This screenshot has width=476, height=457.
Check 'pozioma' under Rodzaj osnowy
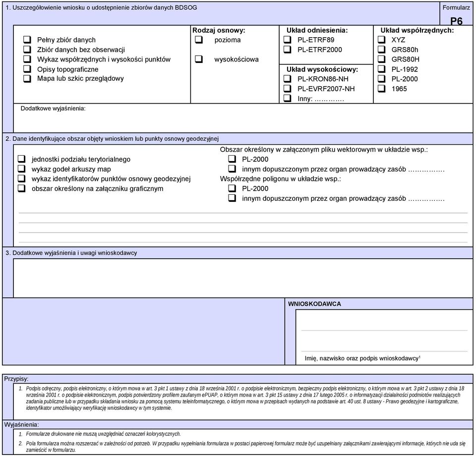[x=199, y=40]
